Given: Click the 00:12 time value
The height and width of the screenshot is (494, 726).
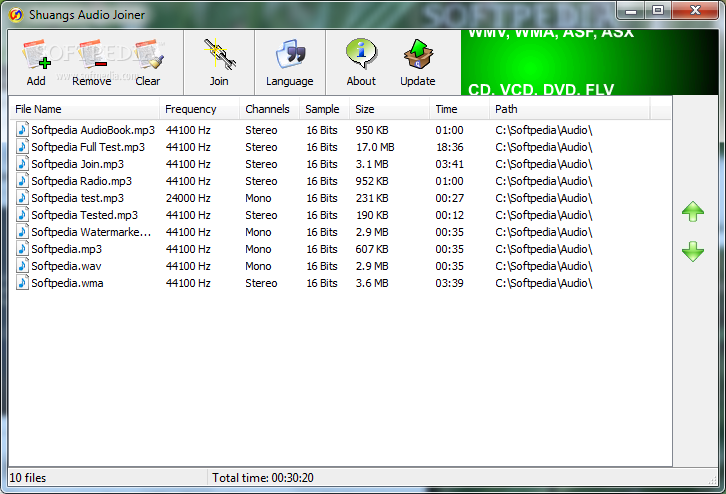Looking at the screenshot, I should point(449,215).
